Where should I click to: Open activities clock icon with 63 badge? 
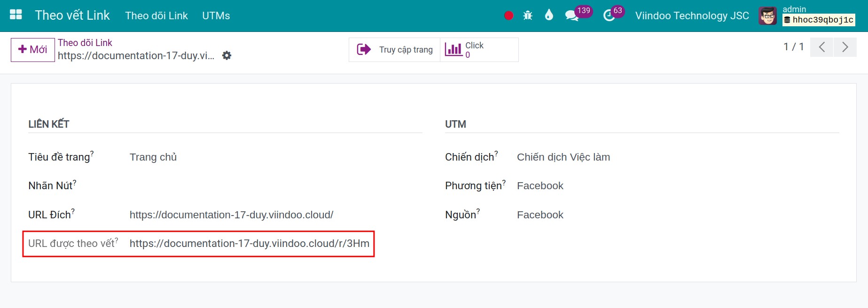pyautogui.click(x=609, y=15)
